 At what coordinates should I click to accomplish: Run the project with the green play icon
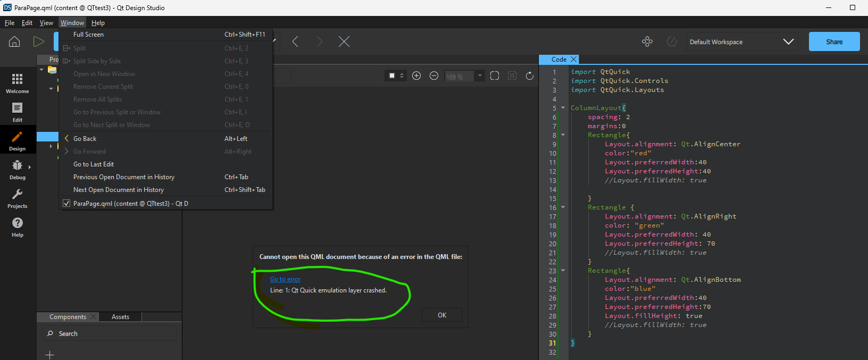click(x=38, y=41)
